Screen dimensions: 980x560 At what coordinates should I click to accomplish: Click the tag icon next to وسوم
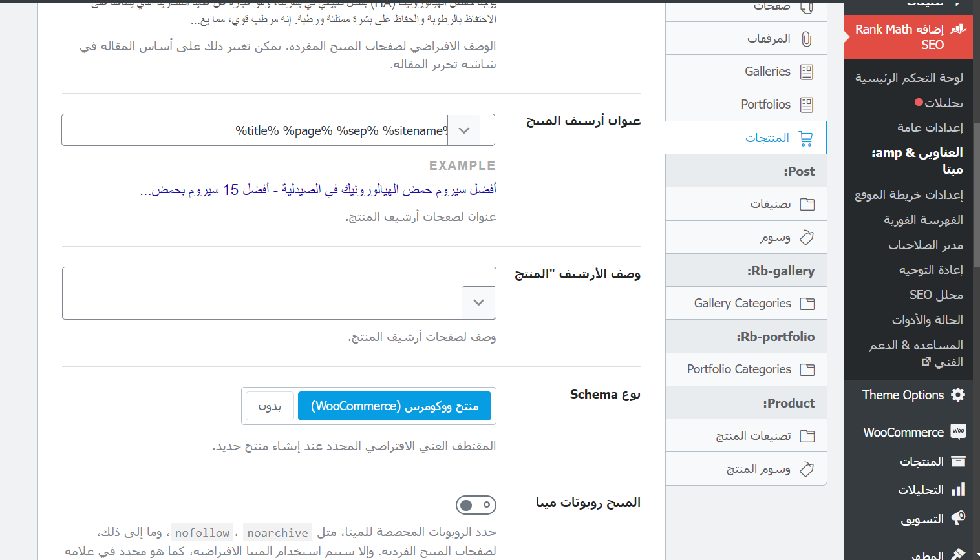pos(807,238)
